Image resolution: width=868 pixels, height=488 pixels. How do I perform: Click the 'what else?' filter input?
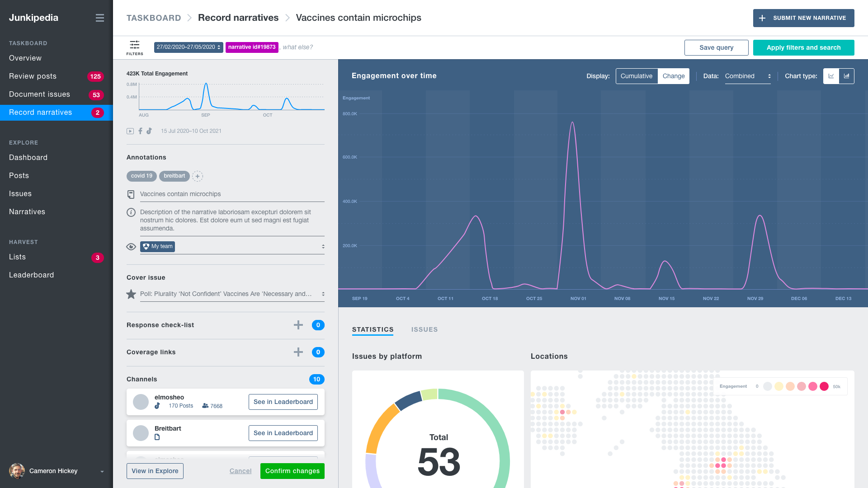pos(297,47)
